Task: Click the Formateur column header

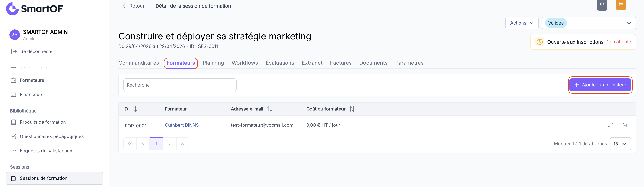Action: coord(176,109)
